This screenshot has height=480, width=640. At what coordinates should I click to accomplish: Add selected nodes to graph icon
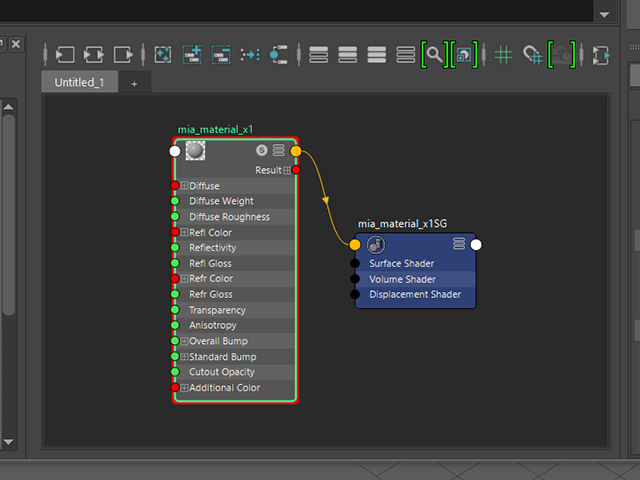point(192,55)
